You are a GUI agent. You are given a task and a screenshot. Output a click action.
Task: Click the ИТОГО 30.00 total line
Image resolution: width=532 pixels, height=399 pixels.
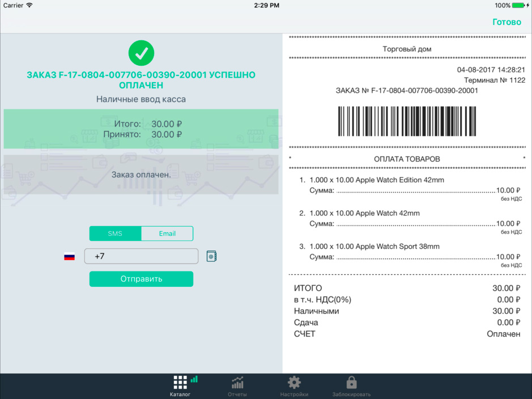point(406,288)
